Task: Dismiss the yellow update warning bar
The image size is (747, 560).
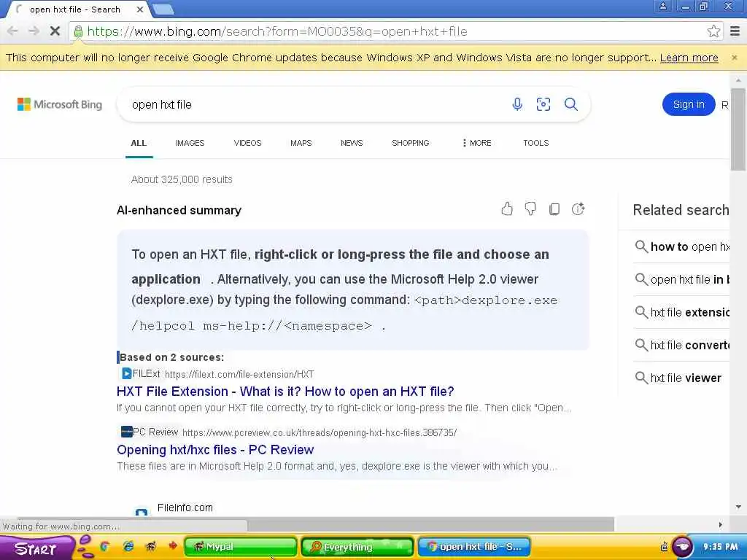Action: click(x=734, y=58)
